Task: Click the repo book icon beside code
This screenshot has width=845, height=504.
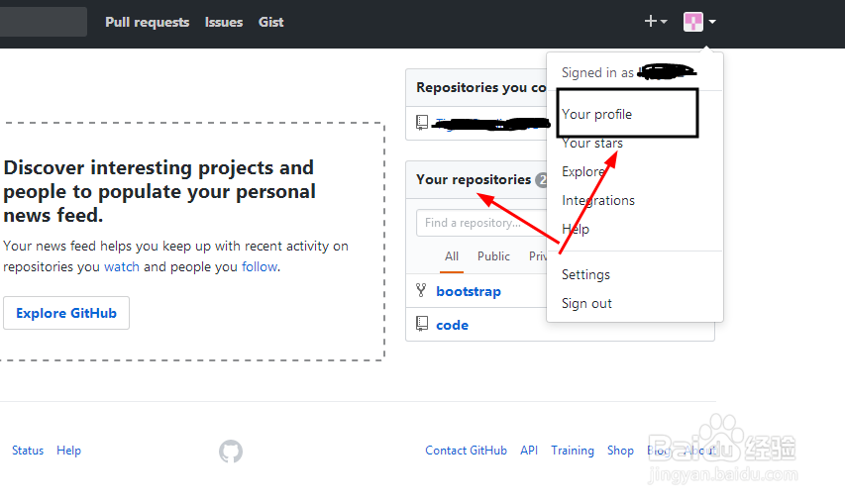Action: pyautogui.click(x=422, y=324)
